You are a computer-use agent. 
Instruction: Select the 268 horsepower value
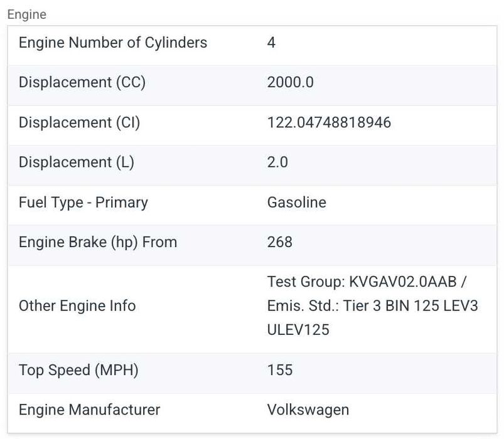(280, 242)
